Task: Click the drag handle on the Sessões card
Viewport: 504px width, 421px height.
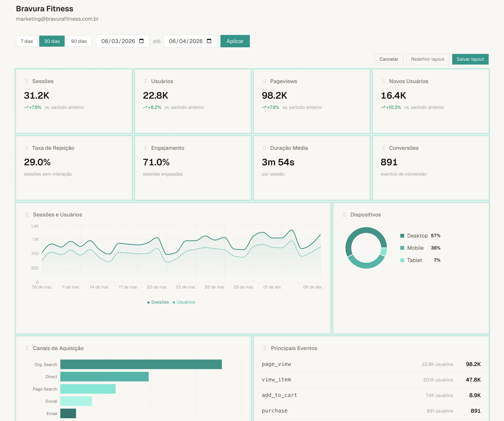Action: coord(26,81)
